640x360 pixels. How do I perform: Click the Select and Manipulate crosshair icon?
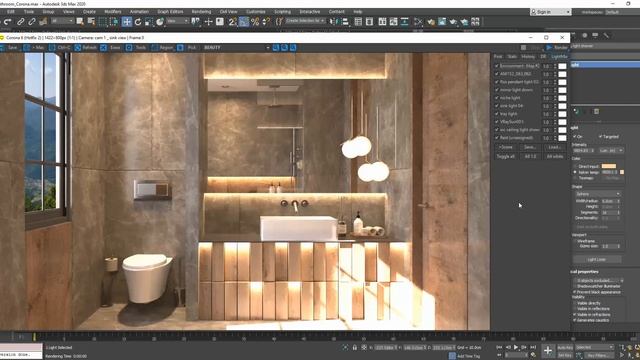[209, 22]
